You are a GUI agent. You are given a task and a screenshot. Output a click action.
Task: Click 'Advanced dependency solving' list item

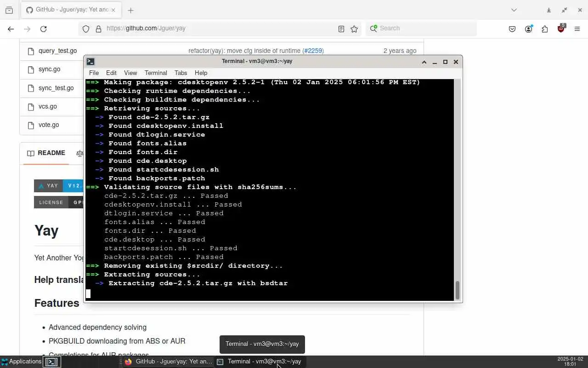[97, 328]
